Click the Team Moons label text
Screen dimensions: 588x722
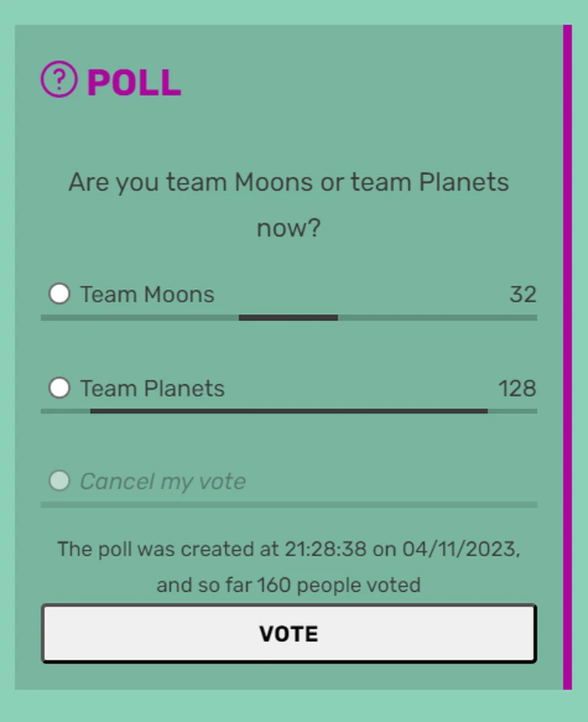(x=146, y=294)
